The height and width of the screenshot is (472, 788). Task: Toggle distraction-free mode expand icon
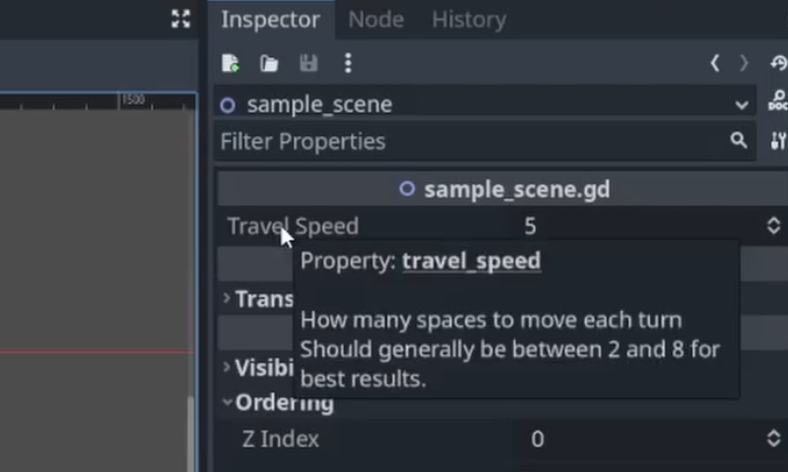(181, 19)
